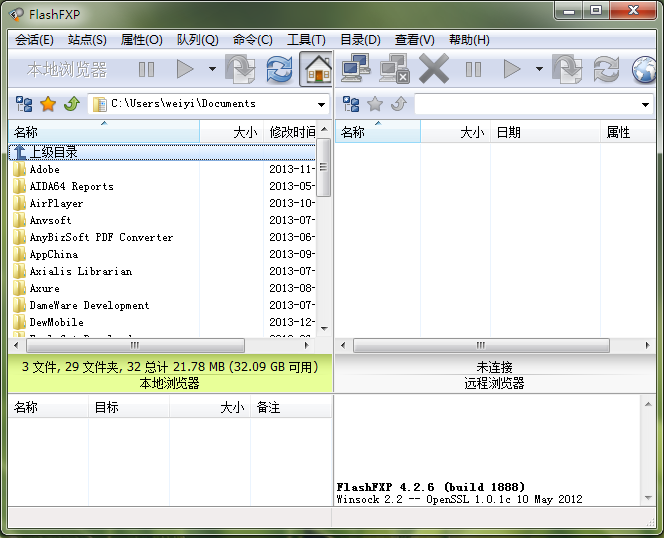Image resolution: width=664 pixels, height=538 pixels.
Task: Expand the remote path dropdown
Action: pyautogui.click(x=645, y=104)
